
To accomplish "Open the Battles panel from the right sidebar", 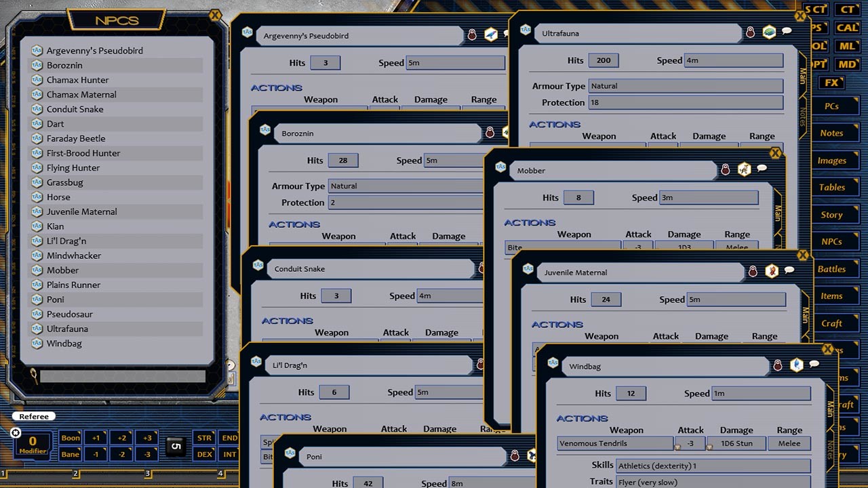I will pyautogui.click(x=836, y=269).
